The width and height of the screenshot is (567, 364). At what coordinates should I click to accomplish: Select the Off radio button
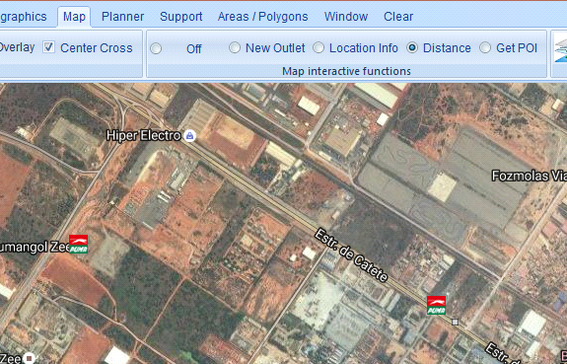[x=156, y=48]
